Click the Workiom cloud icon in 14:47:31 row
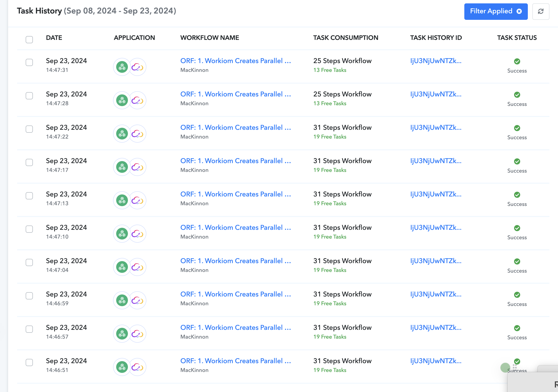 pyautogui.click(x=138, y=67)
